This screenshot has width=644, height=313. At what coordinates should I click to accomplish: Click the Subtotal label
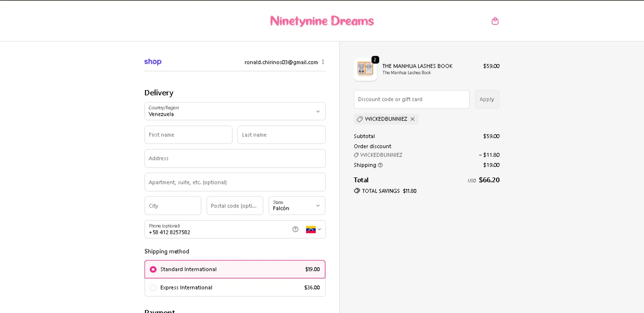(x=364, y=136)
